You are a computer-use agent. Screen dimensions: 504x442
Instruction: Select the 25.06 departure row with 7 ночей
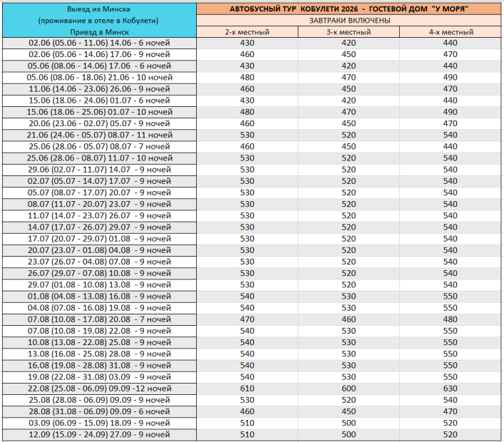99,147
